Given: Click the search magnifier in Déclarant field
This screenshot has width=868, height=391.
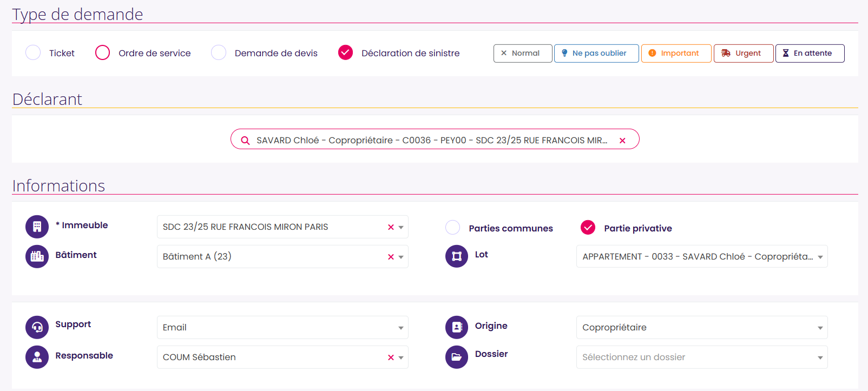Looking at the screenshot, I should pyautogui.click(x=245, y=141).
